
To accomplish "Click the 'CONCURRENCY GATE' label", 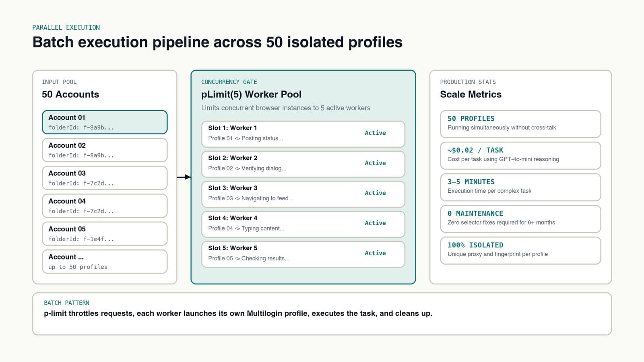I will tap(229, 82).
